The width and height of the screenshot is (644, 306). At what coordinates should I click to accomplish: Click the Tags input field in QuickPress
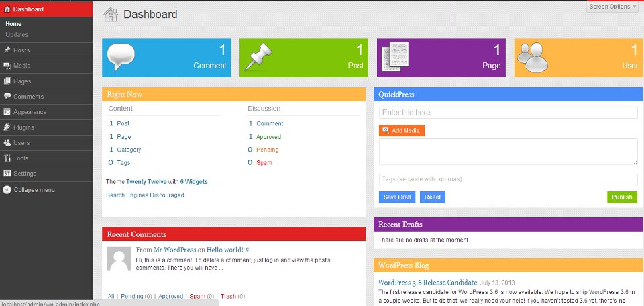point(508,179)
